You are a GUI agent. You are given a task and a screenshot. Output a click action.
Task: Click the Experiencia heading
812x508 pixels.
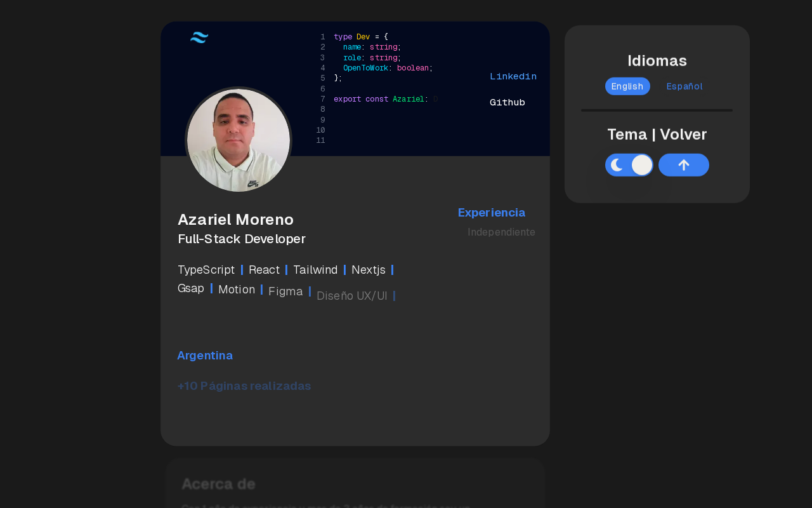(x=492, y=213)
